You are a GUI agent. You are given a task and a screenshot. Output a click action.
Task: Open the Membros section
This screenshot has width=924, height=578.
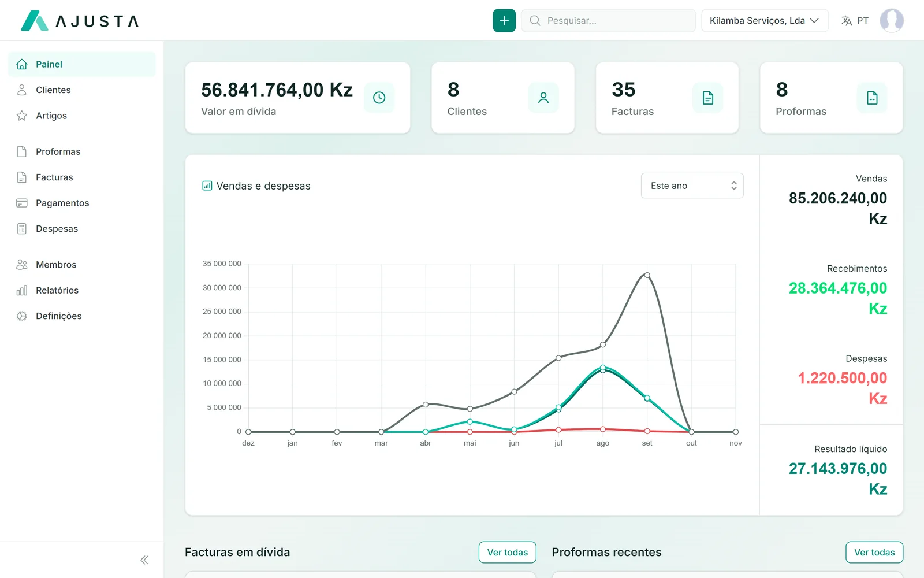(x=81, y=265)
